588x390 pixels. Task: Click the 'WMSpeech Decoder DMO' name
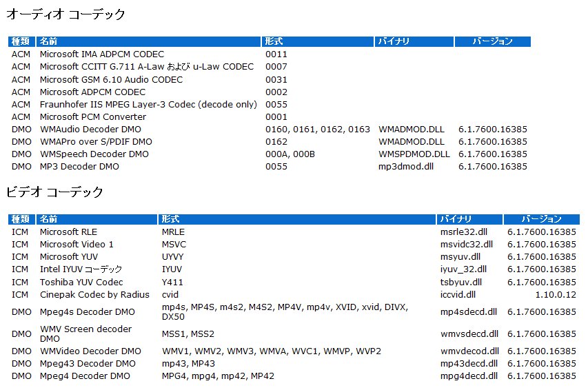coord(94,154)
